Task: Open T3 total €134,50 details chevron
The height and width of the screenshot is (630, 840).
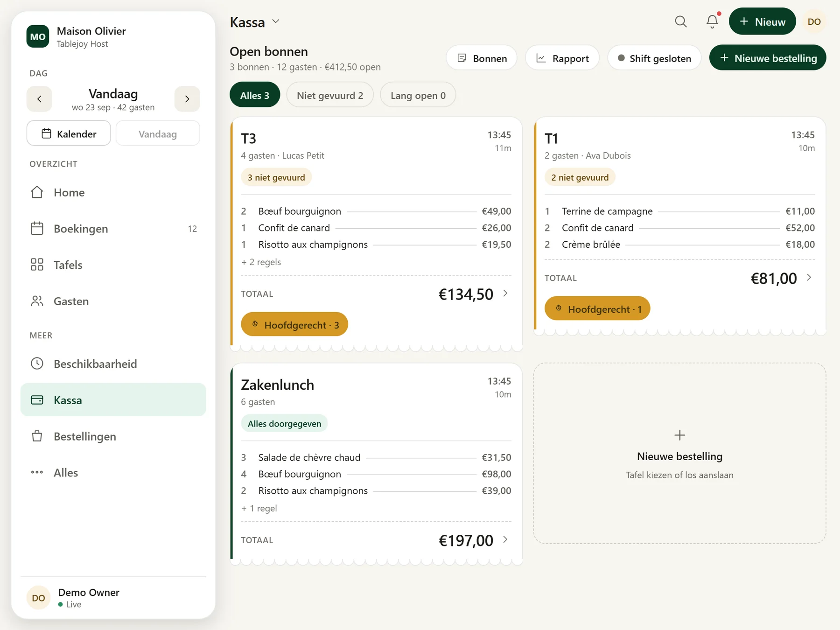Action: (505, 294)
